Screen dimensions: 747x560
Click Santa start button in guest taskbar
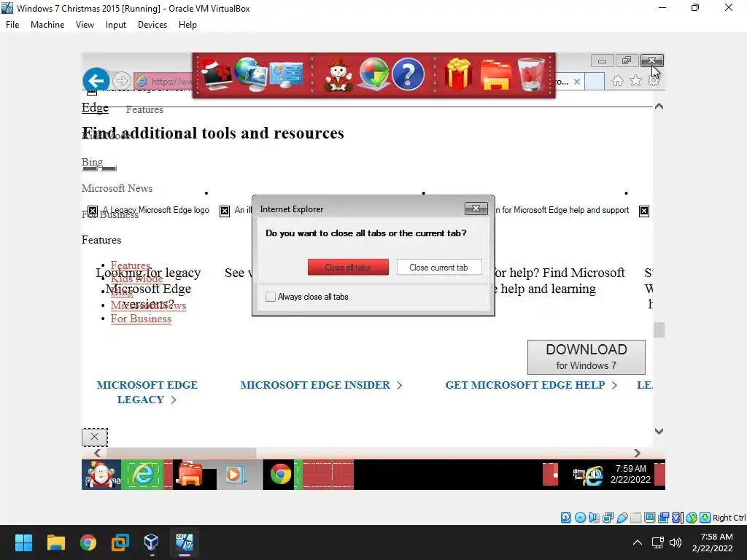[101, 474]
